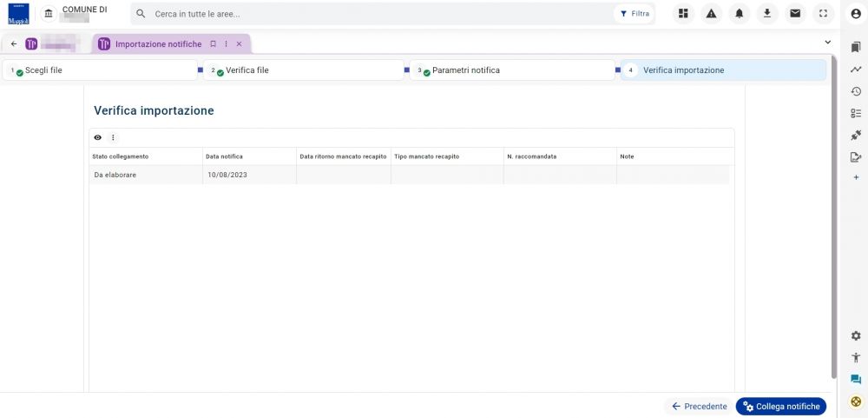This screenshot has width=868, height=418.
Task: Open the bookmarks panel in sidebar
Action: pyautogui.click(x=856, y=47)
